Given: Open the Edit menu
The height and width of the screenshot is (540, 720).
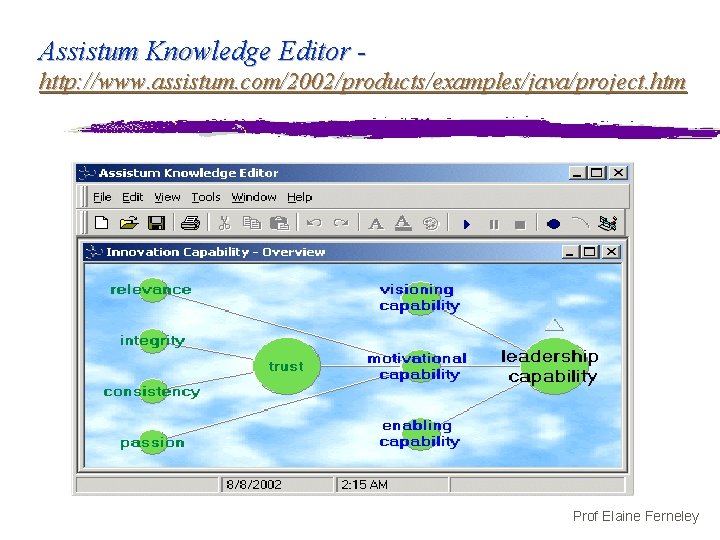Looking at the screenshot, I should 132,197.
